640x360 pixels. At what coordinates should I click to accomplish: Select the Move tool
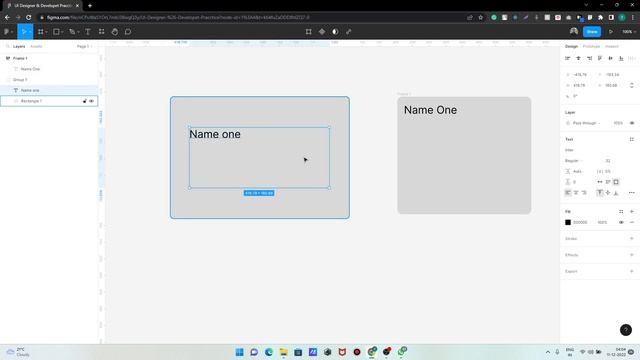click(x=24, y=31)
